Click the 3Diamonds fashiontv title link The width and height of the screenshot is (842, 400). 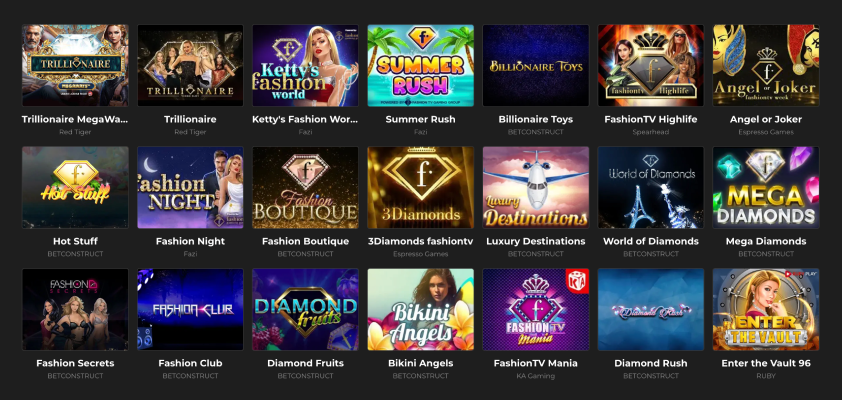(x=420, y=241)
